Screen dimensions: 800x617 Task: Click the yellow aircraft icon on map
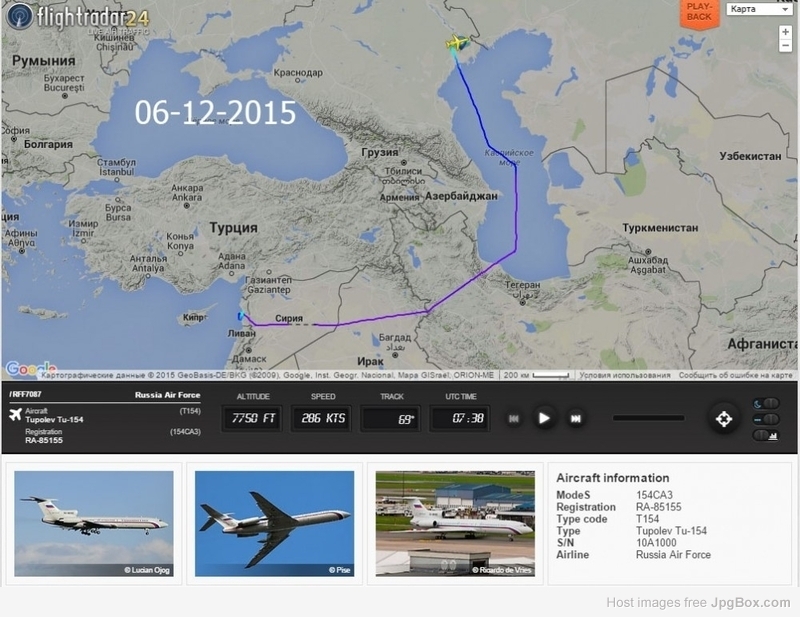pos(457,43)
